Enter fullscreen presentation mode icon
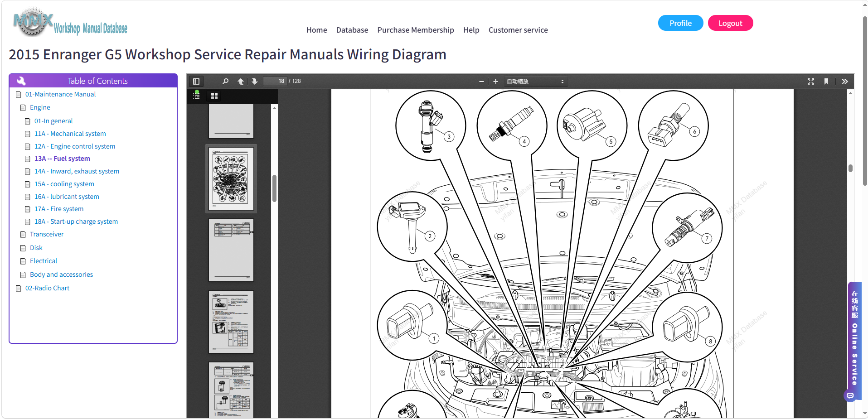This screenshot has height=419, width=868. click(811, 82)
